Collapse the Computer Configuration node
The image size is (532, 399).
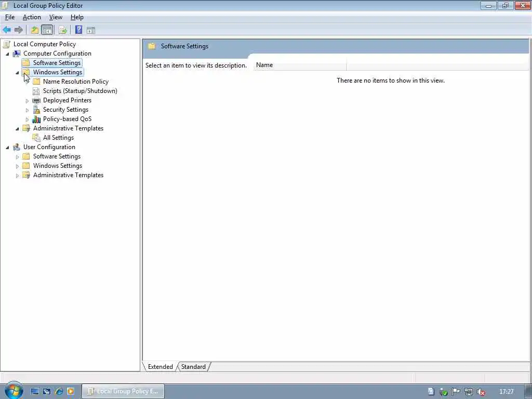click(x=7, y=54)
